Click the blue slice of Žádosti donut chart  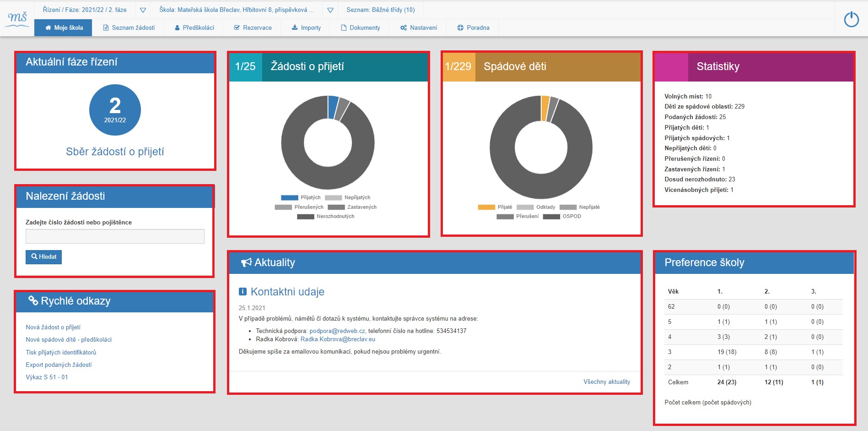tap(333, 107)
